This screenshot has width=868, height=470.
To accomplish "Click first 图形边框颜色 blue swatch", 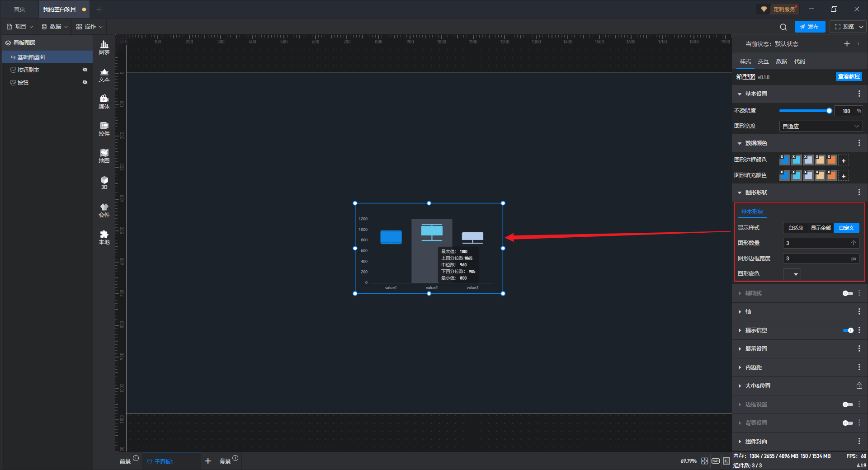I will (784, 160).
